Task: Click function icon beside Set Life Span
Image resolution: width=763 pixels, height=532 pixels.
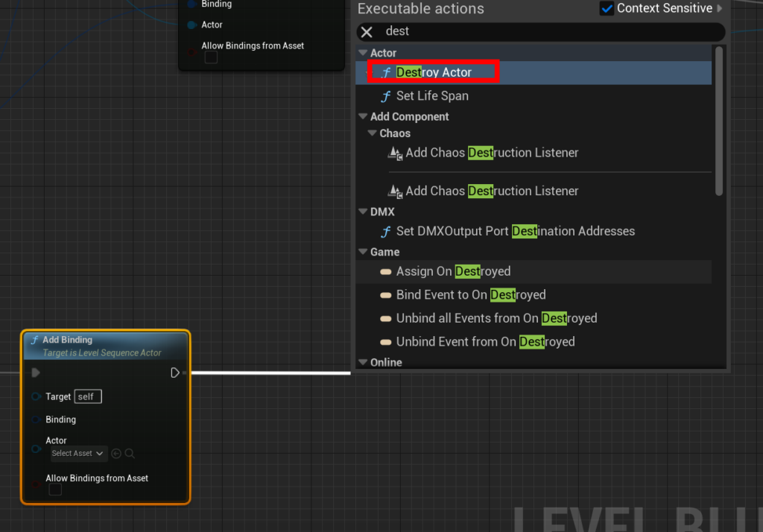Action: (386, 96)
